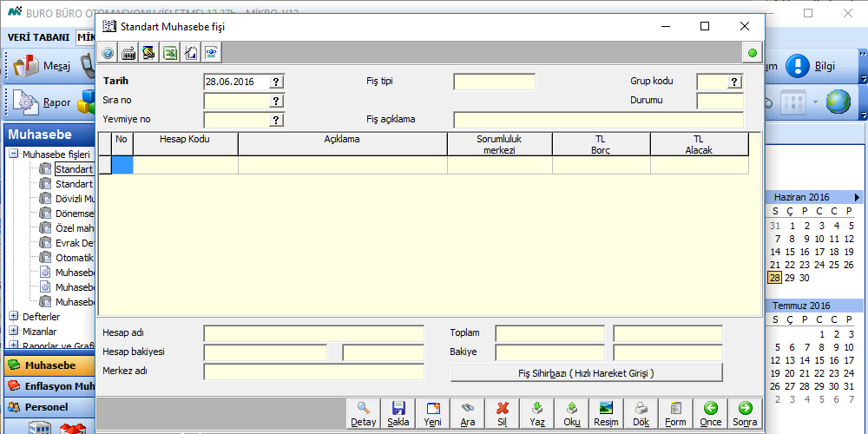
Task: Open the Tarih date lookup button
Action: [277, 82]
